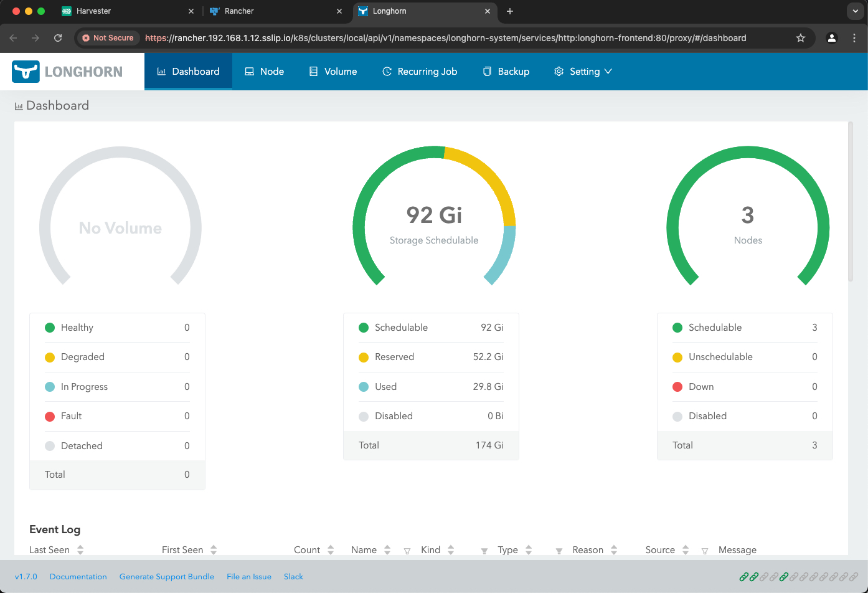Open the Chrome profile icon
Image resolution: width=868 pixels, height=593 pixels.
(x=832, y=38)
